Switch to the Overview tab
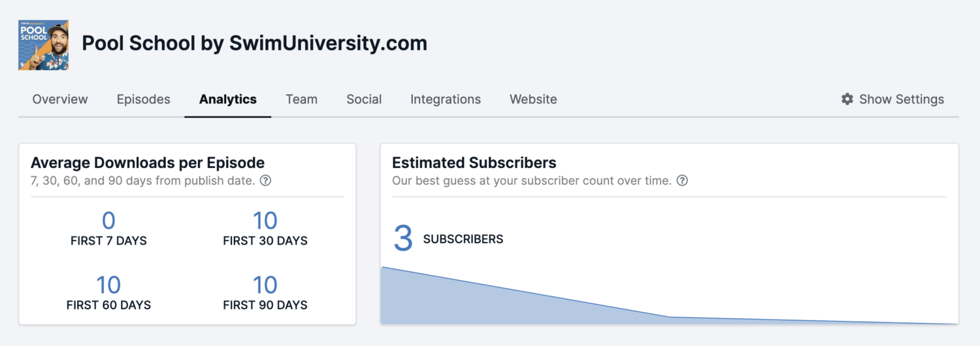 (60, 99)
